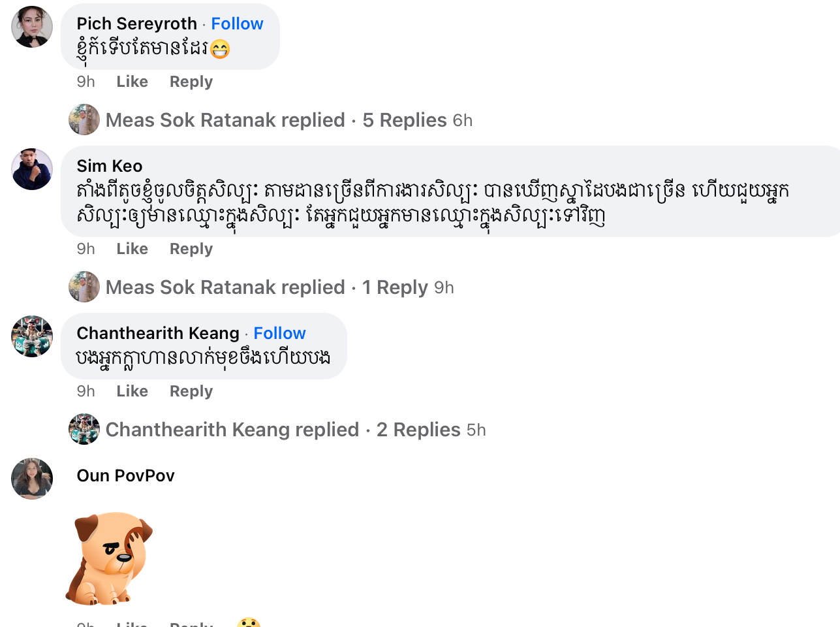Follow Chanthearith Keang
The height and width of the screenshot is (627, 840).
click(279, 333)
